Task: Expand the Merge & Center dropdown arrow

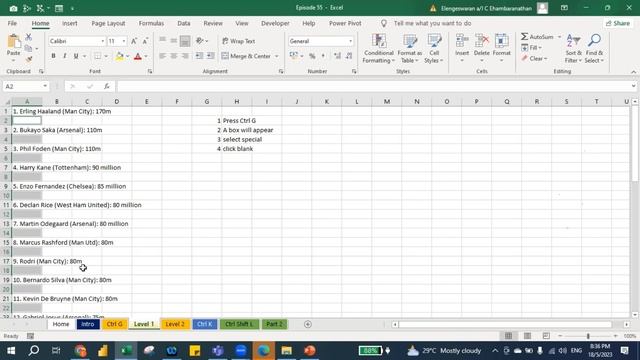Action: (277, 56)
